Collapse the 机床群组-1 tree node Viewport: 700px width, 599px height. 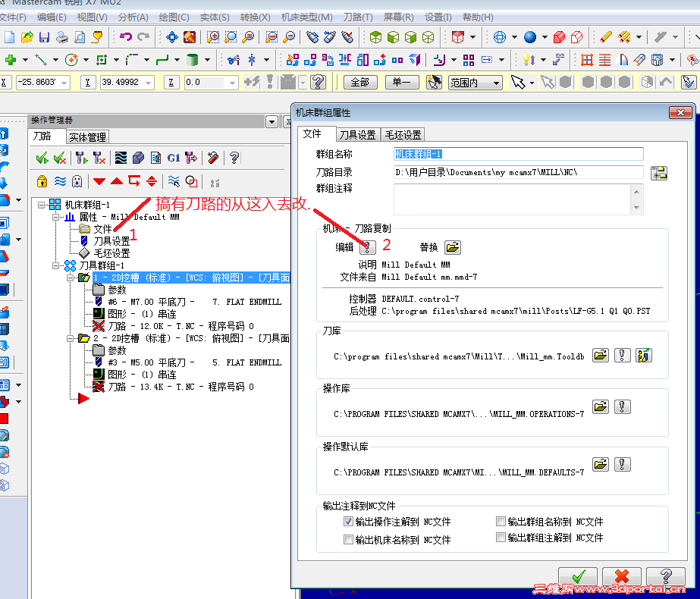click(x=41, y=205)
